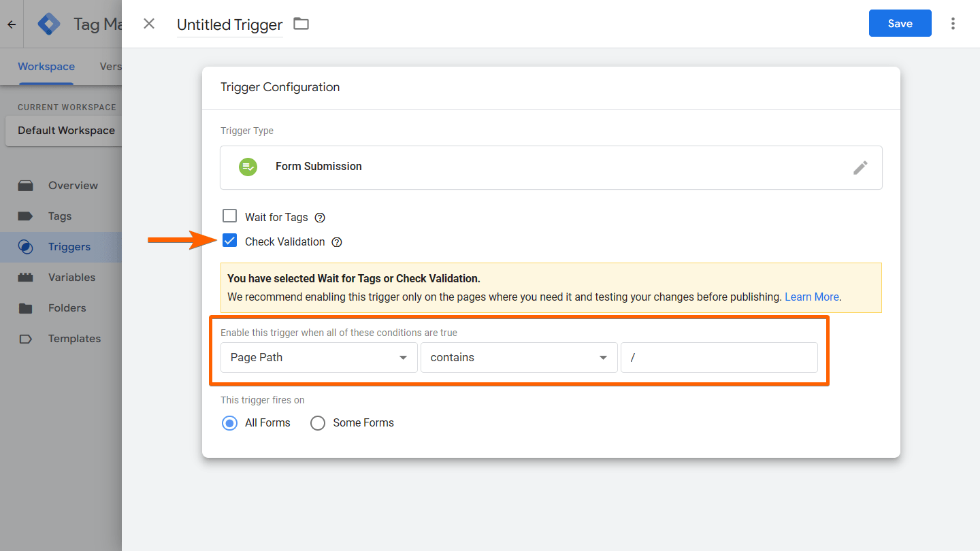Viewport: 980px width, 551px height.
Task: Click the Google Tag Manager logo
Action: tap(49, 24)
